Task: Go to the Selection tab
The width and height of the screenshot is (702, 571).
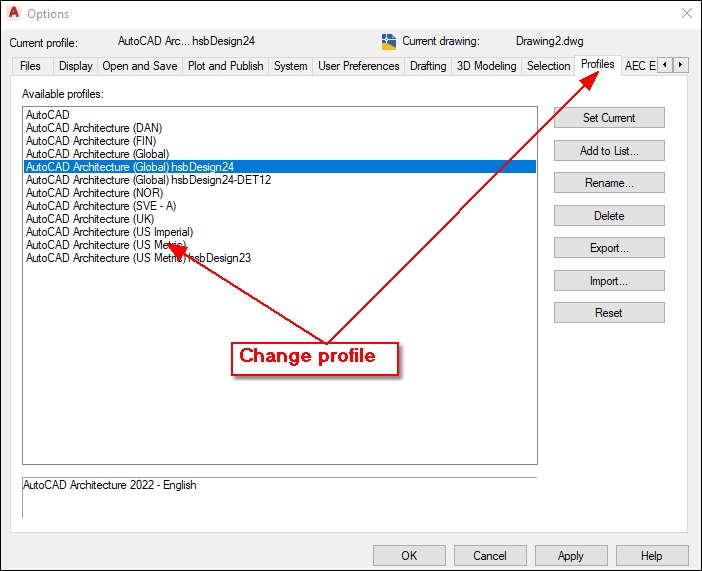Action: tap(548, 66)
